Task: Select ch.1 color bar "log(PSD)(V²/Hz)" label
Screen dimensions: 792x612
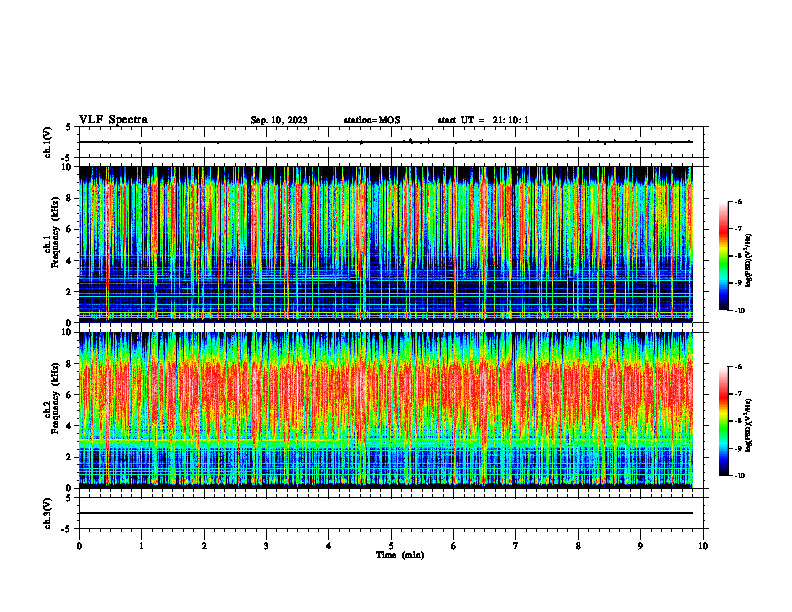Action: (749, 260)
